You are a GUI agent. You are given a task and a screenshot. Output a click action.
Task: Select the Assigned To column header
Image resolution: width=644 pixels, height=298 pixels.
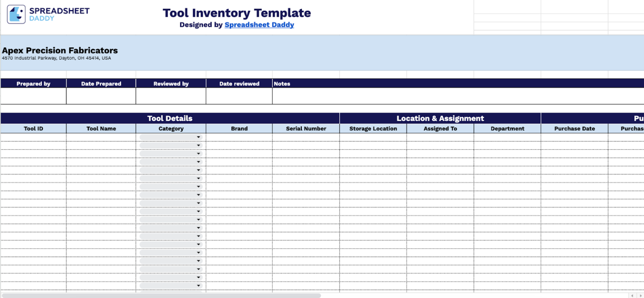point(440,129)
